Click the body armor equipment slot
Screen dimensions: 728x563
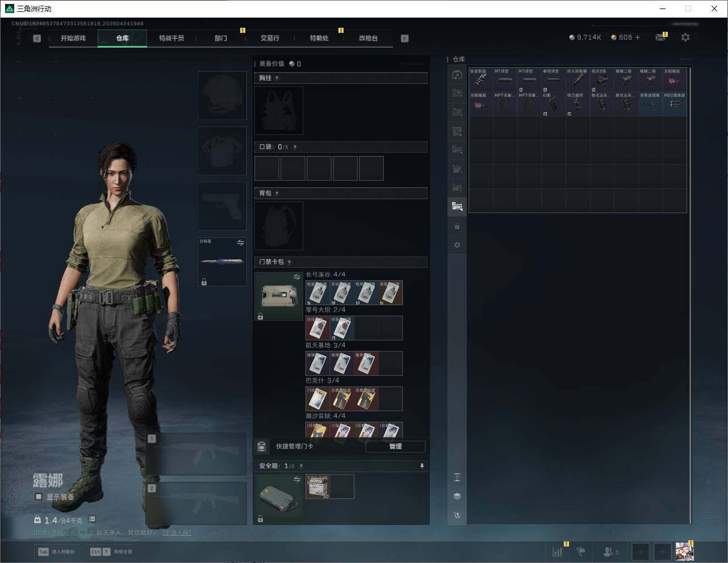[222, 150]
